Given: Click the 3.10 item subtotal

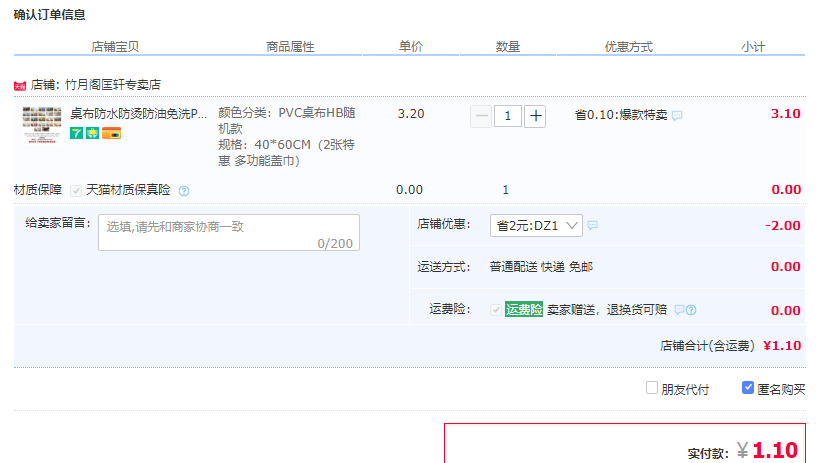Looking at the screenshot, I should pos(785,114).
